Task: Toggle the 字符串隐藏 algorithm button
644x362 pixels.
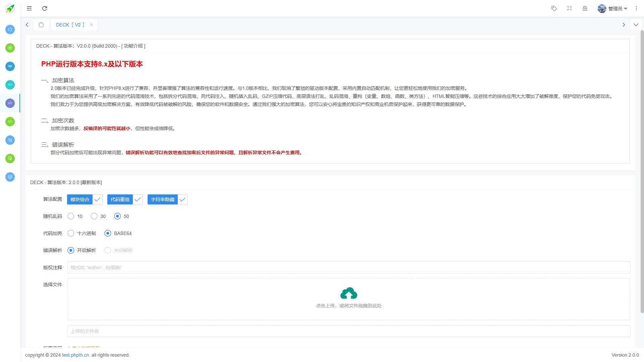Action: pos(162,199)
